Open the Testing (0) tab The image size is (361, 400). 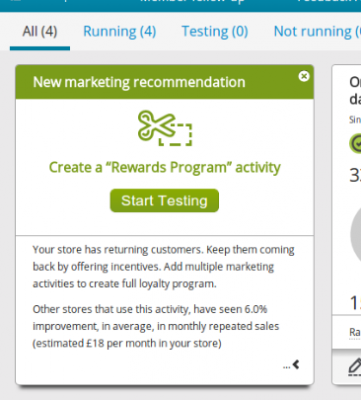click(x=215, y=32)
